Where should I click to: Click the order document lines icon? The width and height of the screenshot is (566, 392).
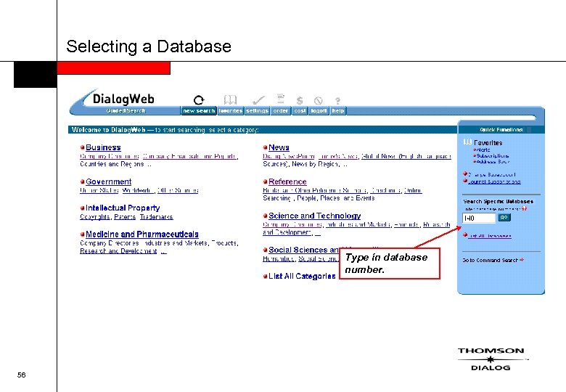pyautogui.click(x=281, y=99)
